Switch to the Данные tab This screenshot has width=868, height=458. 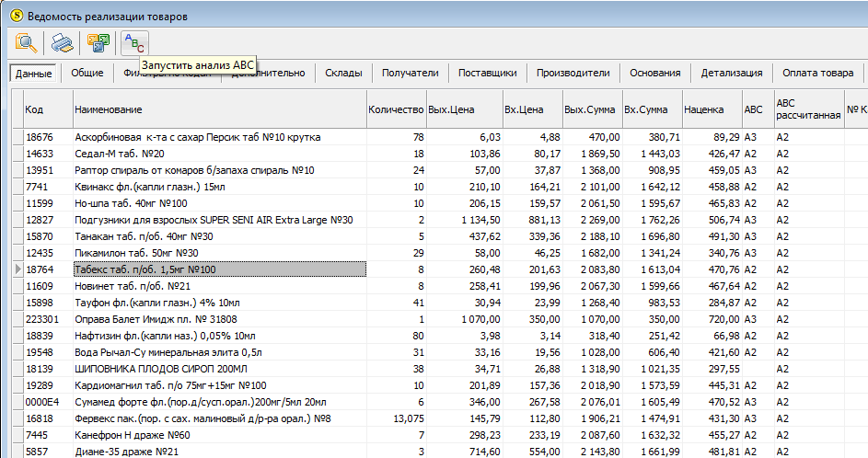(x=34, y=73)
